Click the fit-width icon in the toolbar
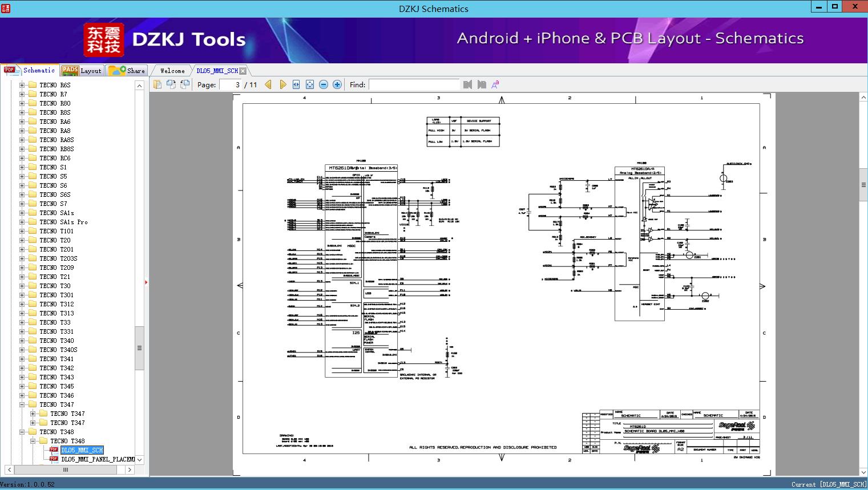 pos(296,84)
